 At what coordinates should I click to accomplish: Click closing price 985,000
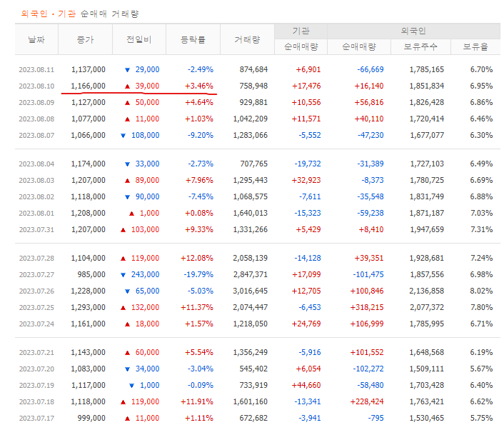point(91,274)
